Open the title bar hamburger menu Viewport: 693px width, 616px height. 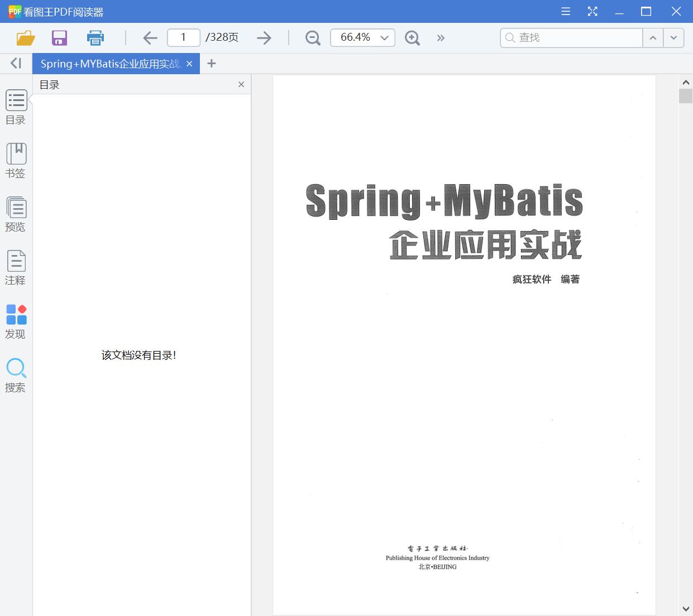[566, 11]
